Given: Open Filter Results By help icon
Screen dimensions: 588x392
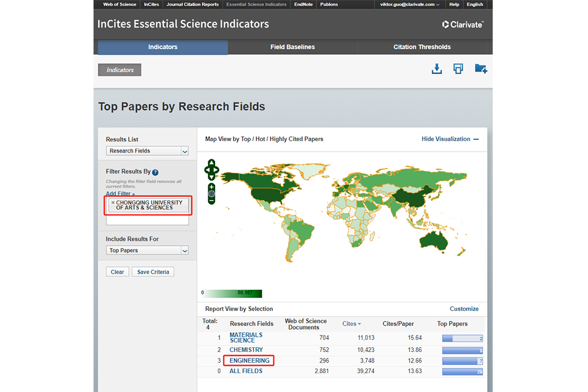Looking at the screenshot, I should coord(155,172).
